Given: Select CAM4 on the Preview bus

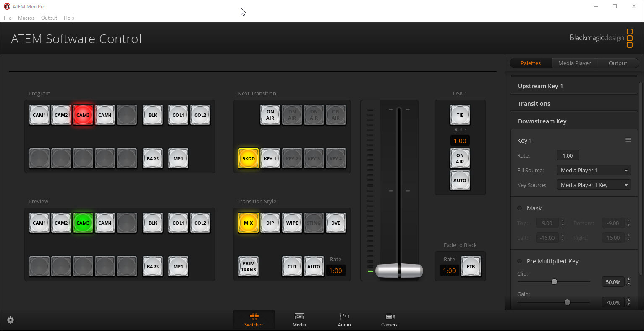Looking at the screenshot, I should click(105, 223).
